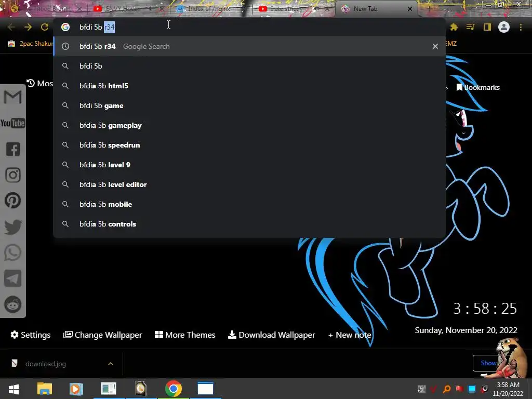
Task: Choose the 'bfdia 5b level editor' suggestion
Action: point(249,184)
